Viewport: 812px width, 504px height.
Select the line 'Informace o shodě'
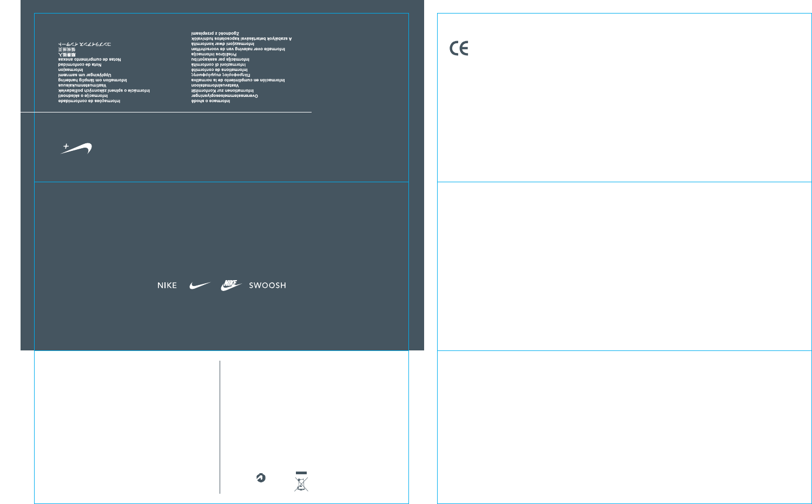[210, 101]
